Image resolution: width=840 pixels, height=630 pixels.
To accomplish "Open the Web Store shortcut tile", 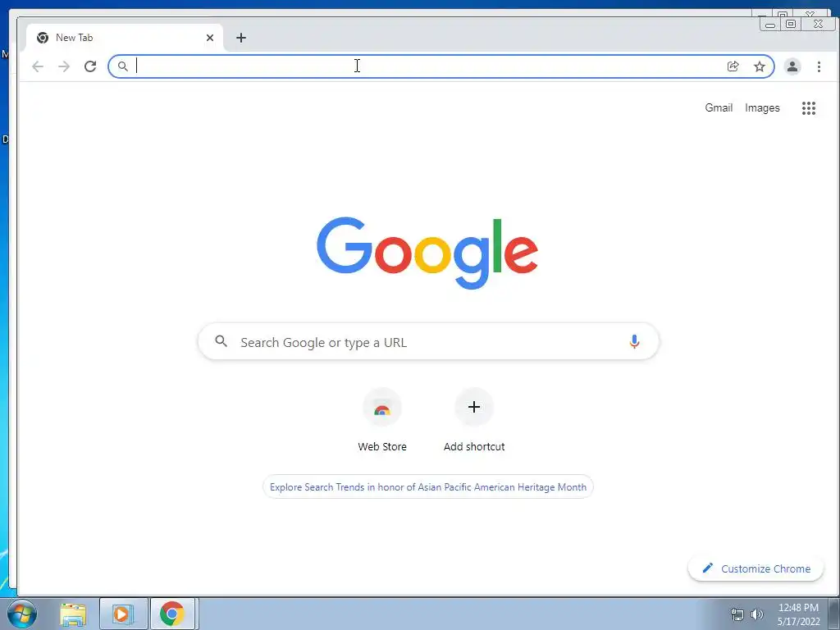I will [382, 407].
